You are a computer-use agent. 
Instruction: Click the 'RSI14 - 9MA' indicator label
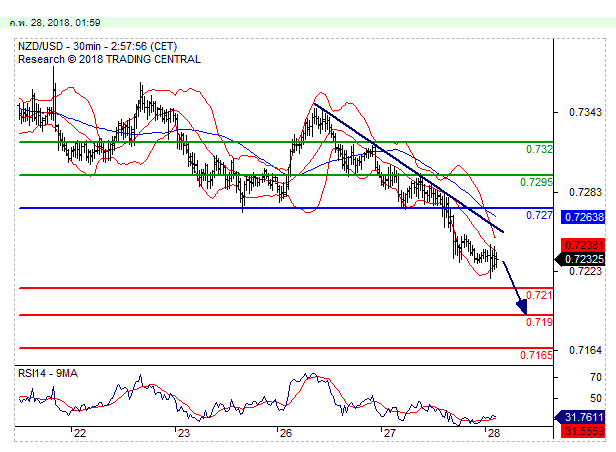[x=48, y=373]
